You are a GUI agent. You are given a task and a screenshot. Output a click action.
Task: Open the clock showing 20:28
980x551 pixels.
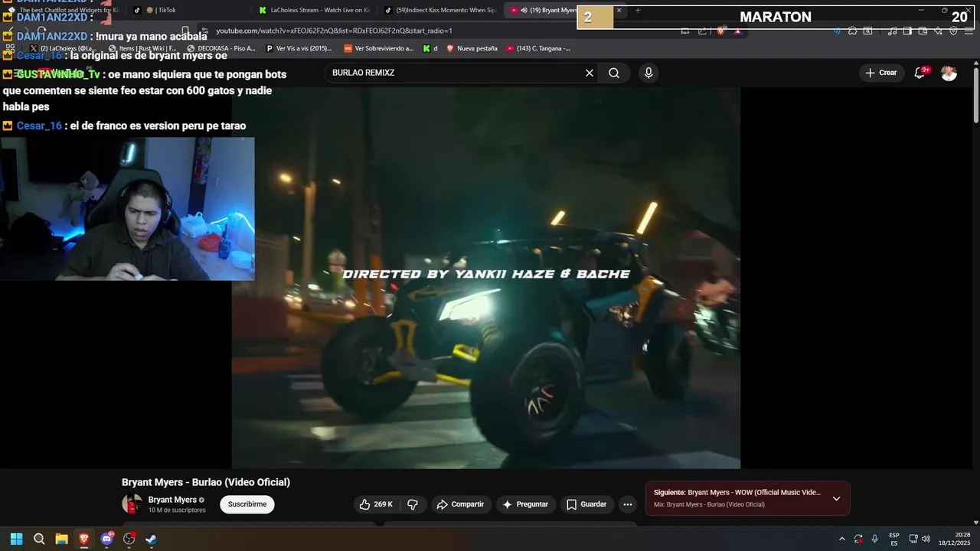pyautogui.click(x=955, y=539)
